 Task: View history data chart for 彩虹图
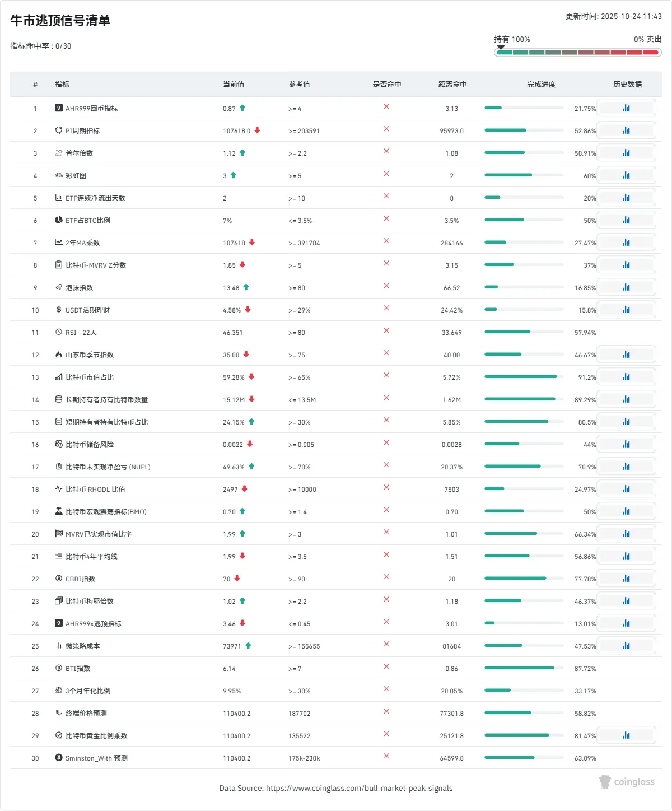(626, 175)
